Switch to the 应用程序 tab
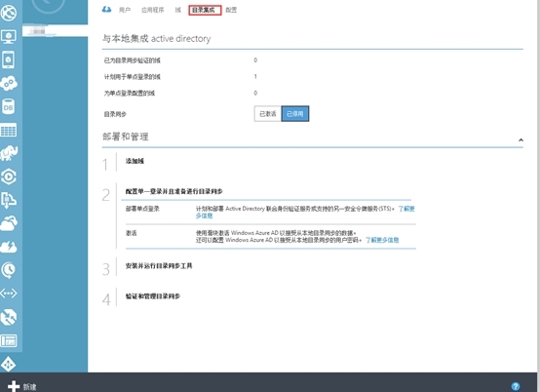Image resolution: width=540 pixels, height=392 pixels. (x=153, y=10)
